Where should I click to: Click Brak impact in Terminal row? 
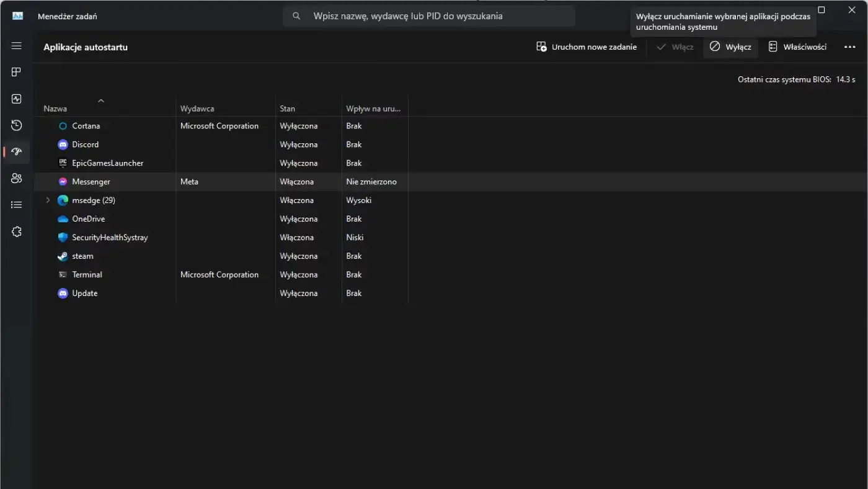tap(354, 275)
